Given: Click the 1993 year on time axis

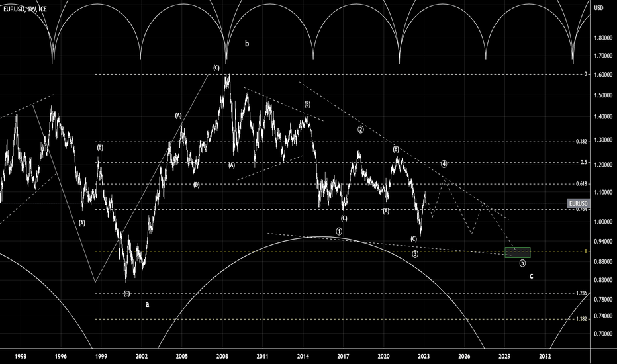Looking at the screenshot, I should coord(21,357).
